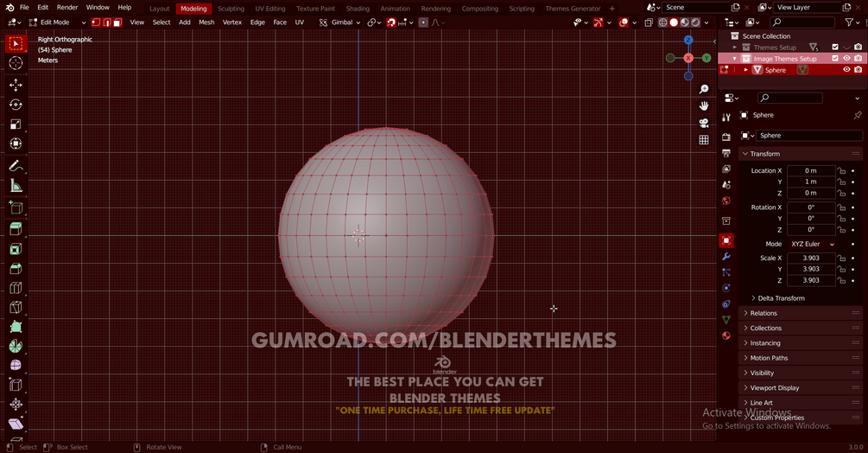Screen dimensions: 868x453
Task: Open the Modifier properties wrench tab
Action: (726, 257)
